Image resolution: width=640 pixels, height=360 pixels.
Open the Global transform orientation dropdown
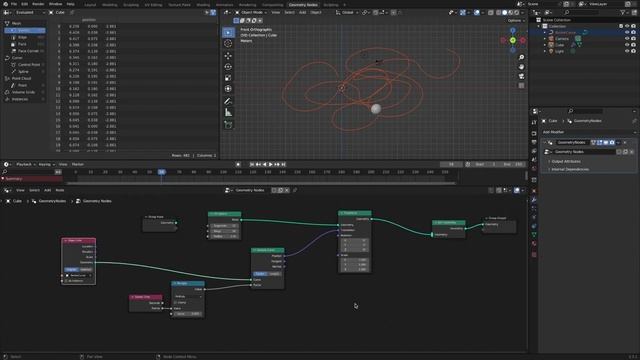point(346,13)
